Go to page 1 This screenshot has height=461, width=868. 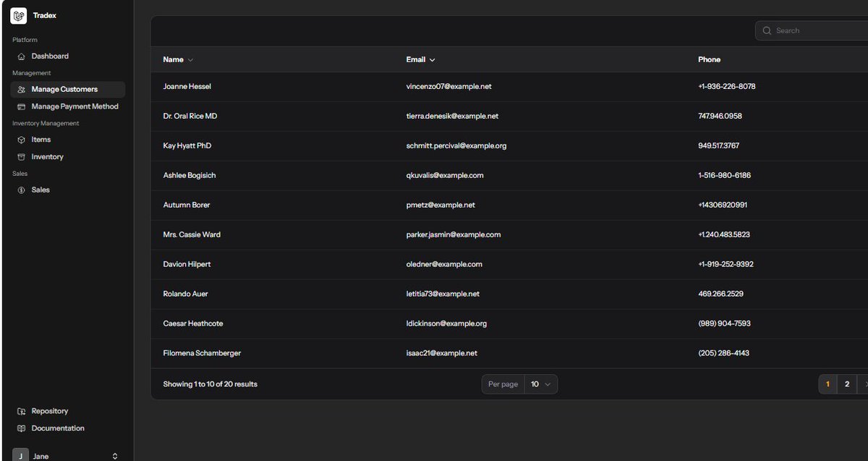click(x=827, y=384)
